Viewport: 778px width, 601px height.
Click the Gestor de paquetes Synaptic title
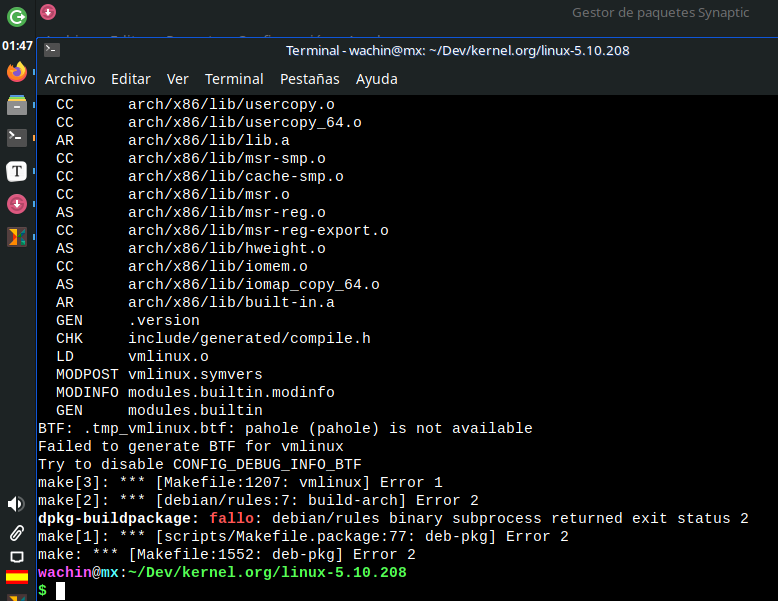(x=660, y=12)
